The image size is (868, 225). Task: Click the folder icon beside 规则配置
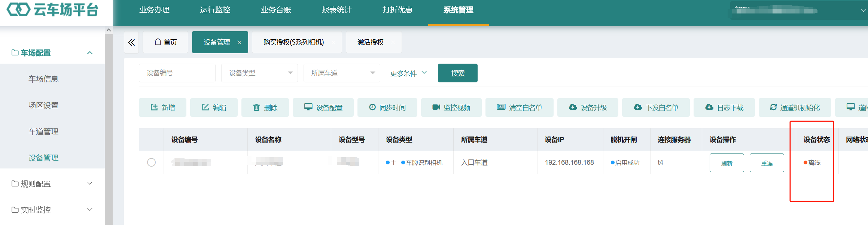15,183
